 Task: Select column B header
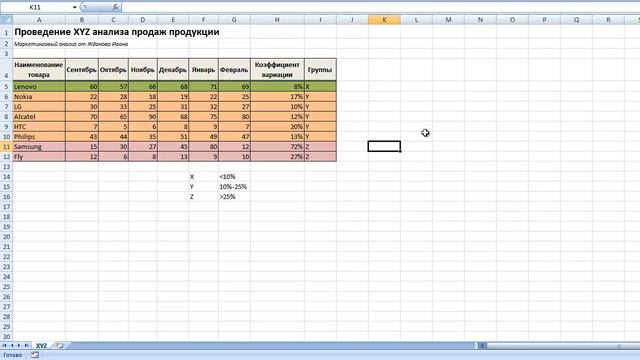[82, 20]
